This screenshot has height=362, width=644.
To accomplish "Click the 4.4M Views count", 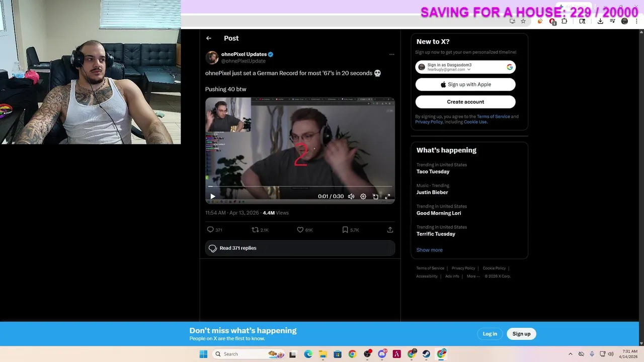I will pos(276,213).
